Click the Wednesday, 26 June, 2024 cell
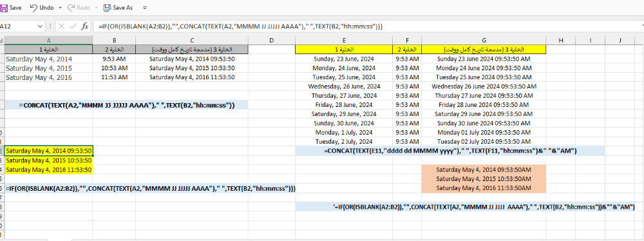This screenshot has width=644, height=241. click(x=344, y=87)
